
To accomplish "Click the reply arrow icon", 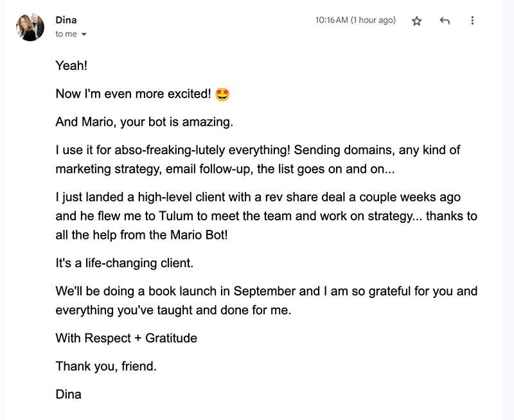I will [445, 21].
